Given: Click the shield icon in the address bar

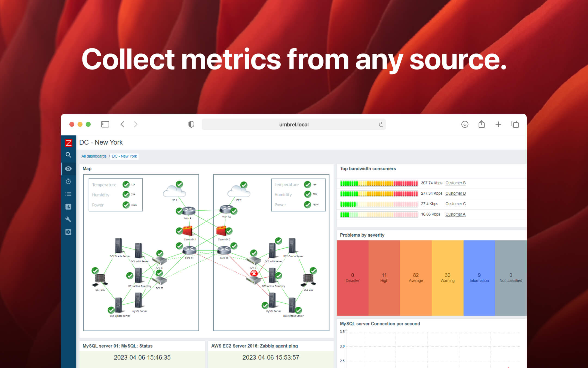Looking at the screenshot, I should click(191, 124).
